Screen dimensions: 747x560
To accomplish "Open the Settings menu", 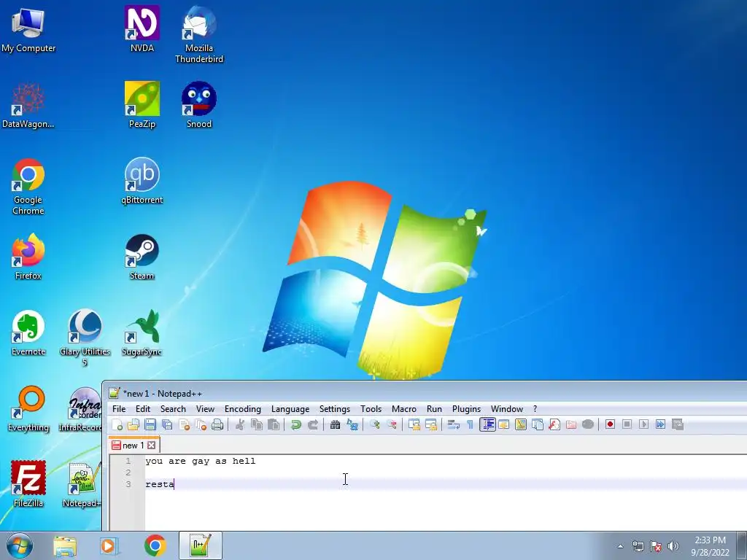I will click(334, 409).
